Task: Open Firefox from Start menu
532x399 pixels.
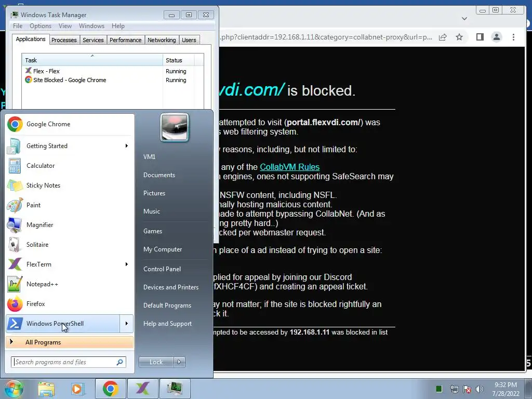Action: pos(70,303)
